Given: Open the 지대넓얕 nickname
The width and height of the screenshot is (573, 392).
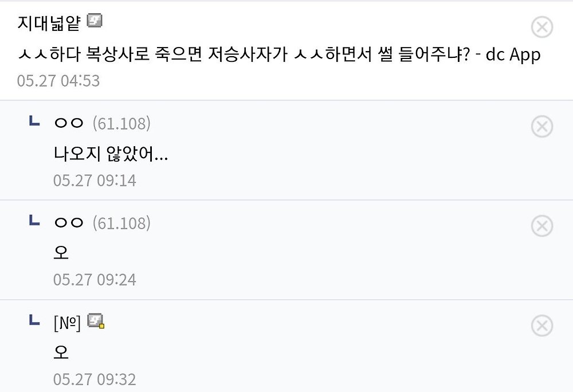Looking at the screenshot, I should point(49,23).
